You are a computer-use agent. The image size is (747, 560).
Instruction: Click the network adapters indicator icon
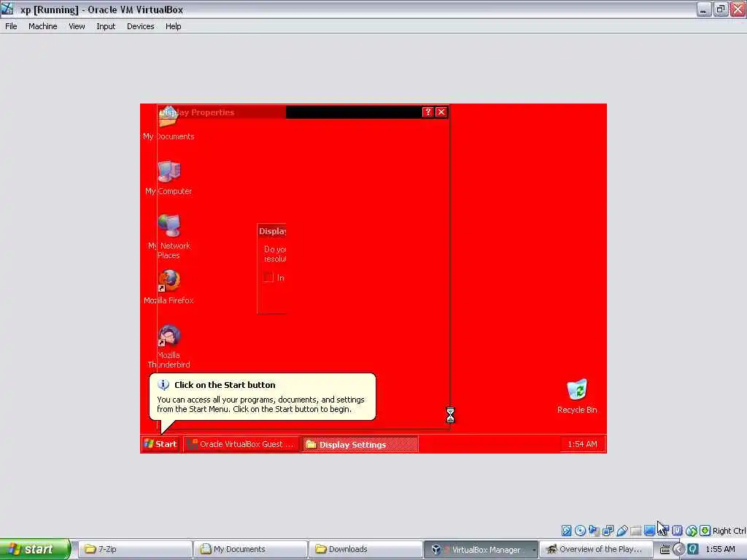tap(608, 531)
